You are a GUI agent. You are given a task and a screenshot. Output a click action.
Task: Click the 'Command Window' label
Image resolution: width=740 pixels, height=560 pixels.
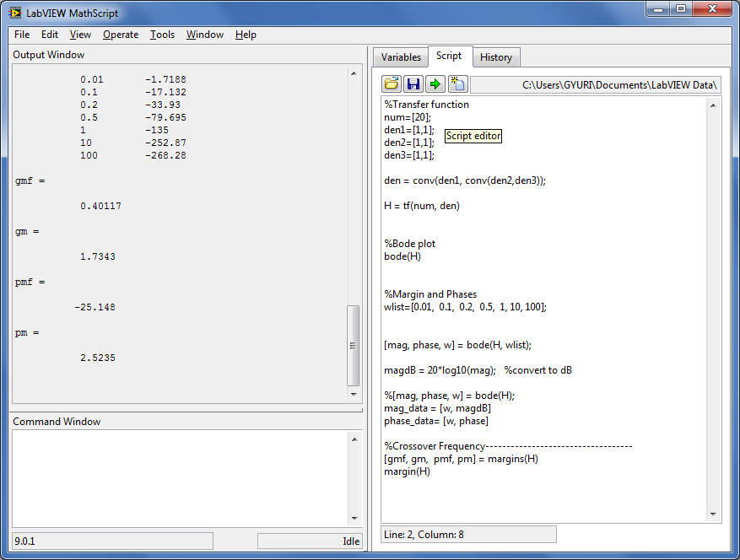pos(57,422)
